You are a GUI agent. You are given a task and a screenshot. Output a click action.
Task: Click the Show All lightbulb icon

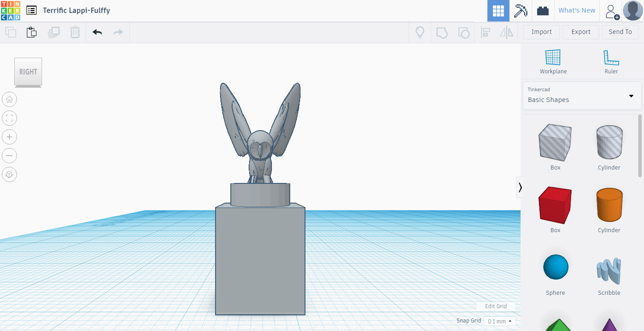point(420,32)
